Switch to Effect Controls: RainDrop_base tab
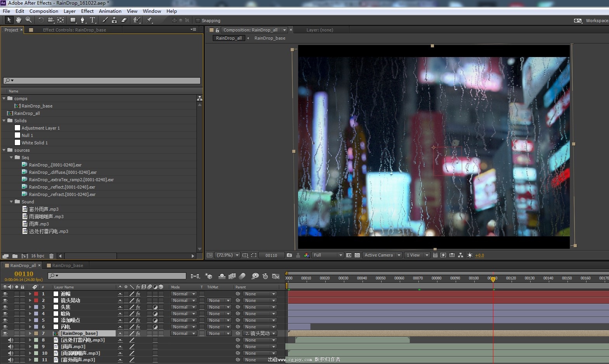The height and width of the screenshot is (364, 609). tap(75, 30)
